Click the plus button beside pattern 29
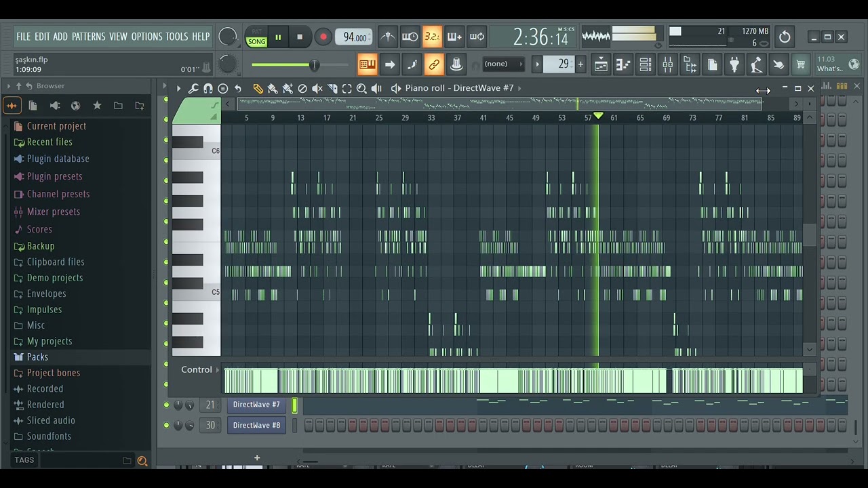The image size is (868, 488). (580, 65)
